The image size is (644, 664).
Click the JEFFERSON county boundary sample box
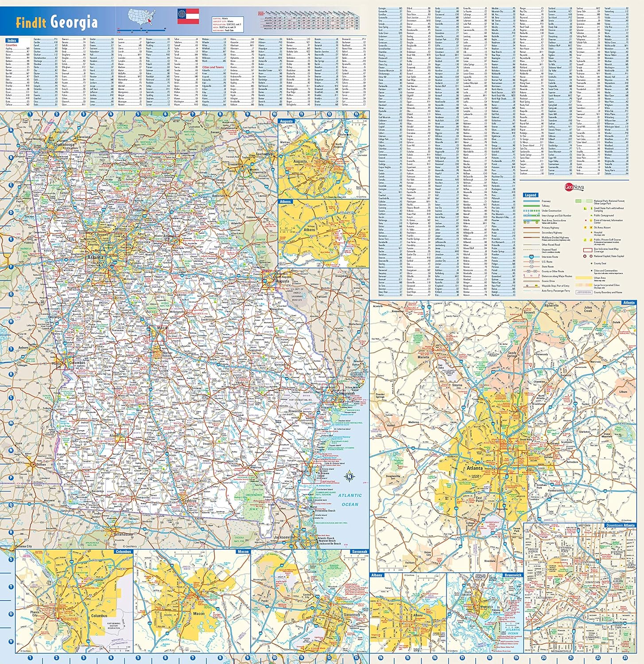point(583,292)
